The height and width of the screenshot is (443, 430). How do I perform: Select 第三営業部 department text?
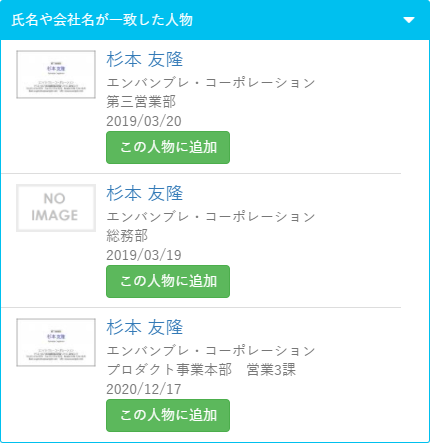pyautogui.click(x=141, y=102)
